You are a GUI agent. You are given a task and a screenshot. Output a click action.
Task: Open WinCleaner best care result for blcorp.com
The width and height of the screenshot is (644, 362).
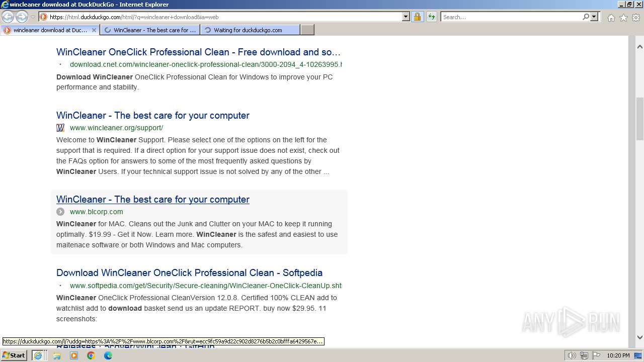153,199
